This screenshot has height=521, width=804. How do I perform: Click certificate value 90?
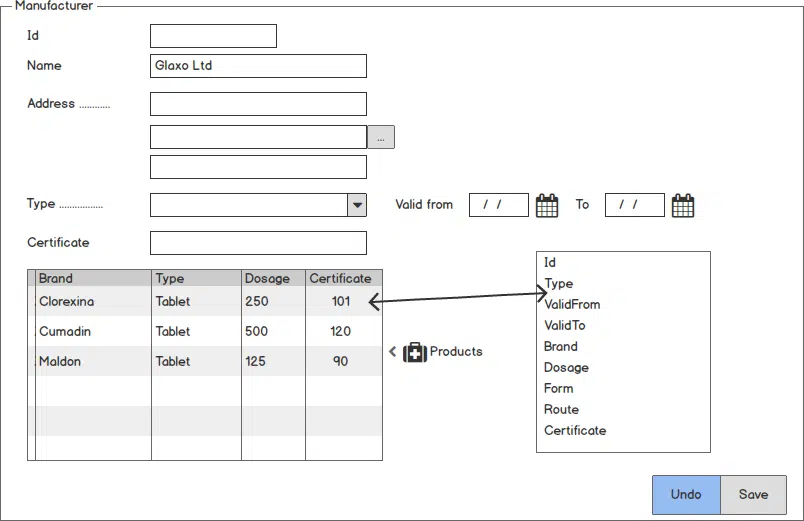click(340, 362)
